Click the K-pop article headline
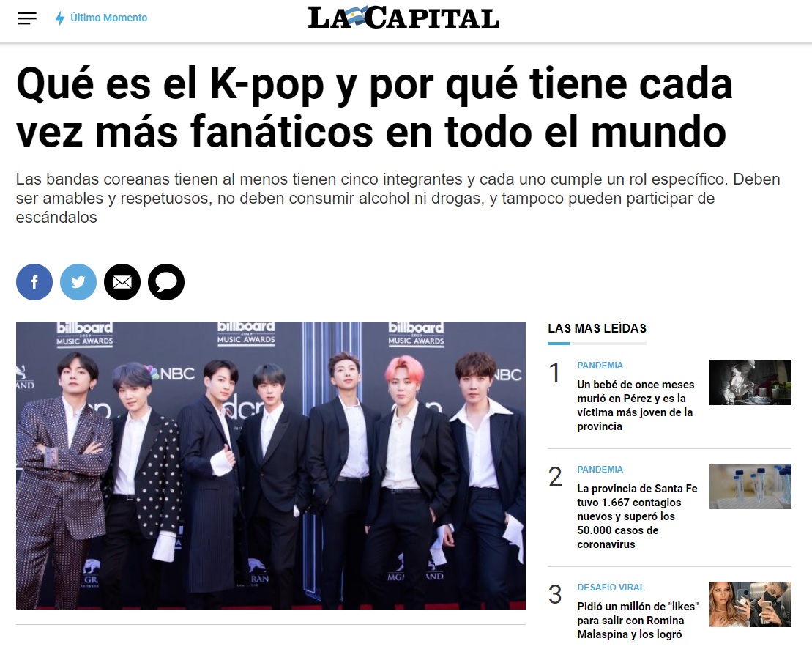This screenshot has height=663, width=812. 374,108
